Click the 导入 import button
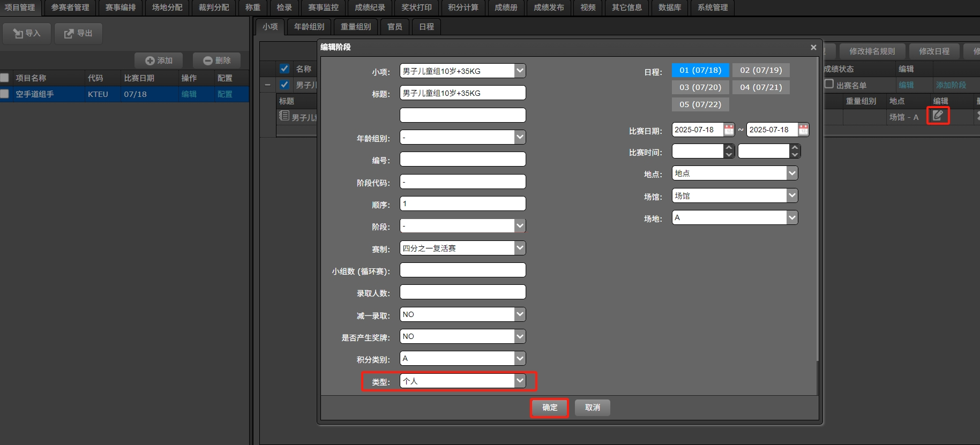The image size is (980, 445). (x=27, y=33)
